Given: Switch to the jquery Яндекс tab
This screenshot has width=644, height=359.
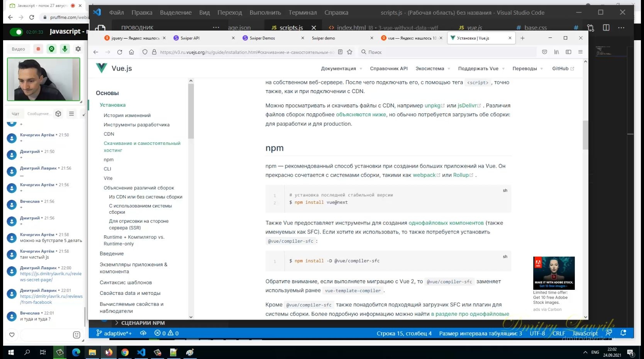Looking at the screenshot, I should coord(135,38).
